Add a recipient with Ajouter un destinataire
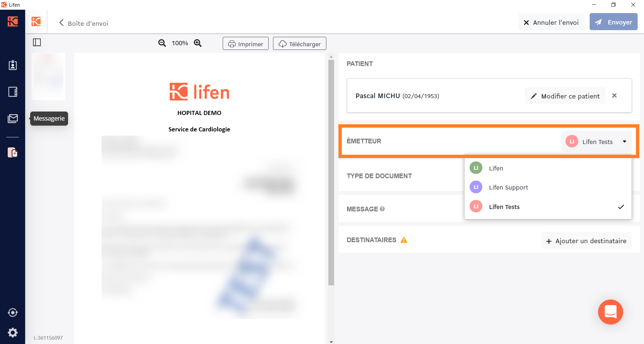644x344 pixels. (x=586, y=241)
